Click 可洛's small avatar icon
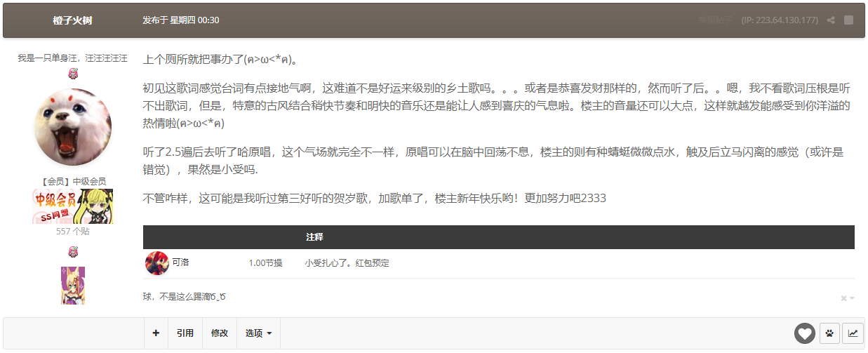The width and height of the screenshot is (868, 353). click(x=157, y=263)
